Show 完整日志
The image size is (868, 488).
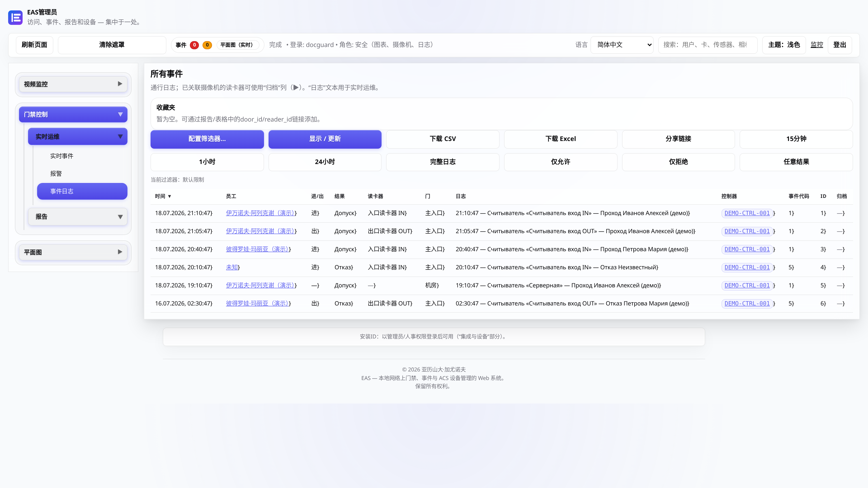point(443,162)
